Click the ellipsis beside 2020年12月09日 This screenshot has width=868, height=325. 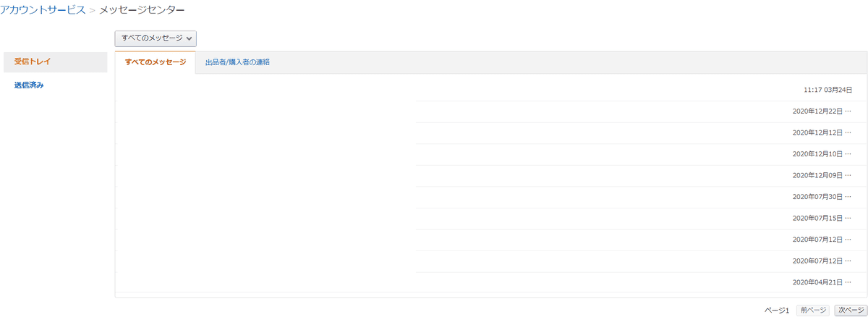(x=848, y=175)
